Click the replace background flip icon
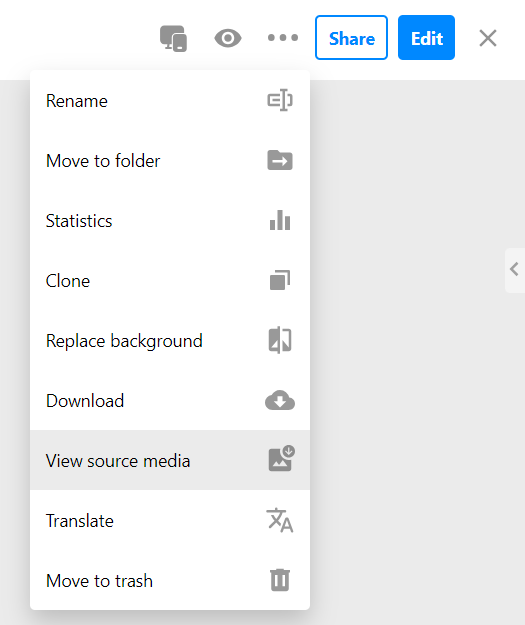The height and width of the screenshot is (625, 525). pos(280,340)
